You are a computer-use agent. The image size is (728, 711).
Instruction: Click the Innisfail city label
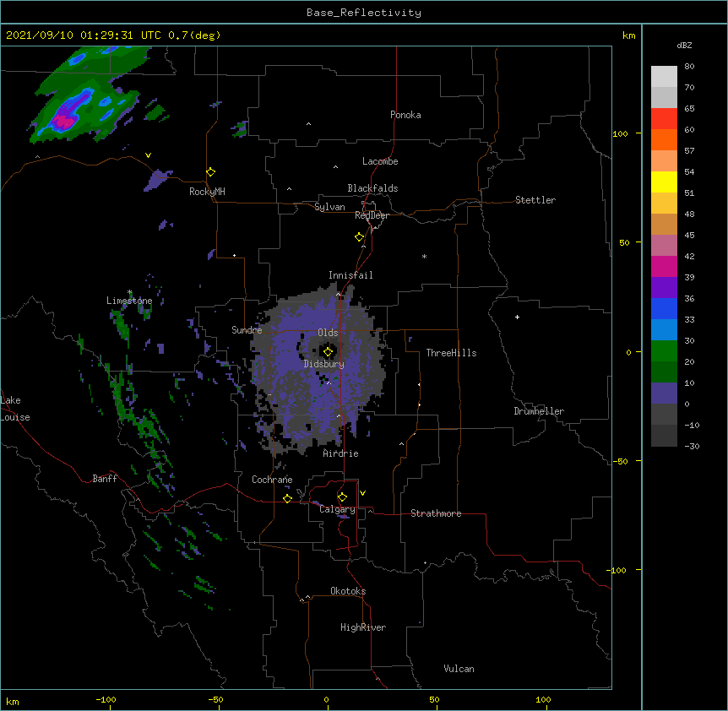click(x=350, y=275)
